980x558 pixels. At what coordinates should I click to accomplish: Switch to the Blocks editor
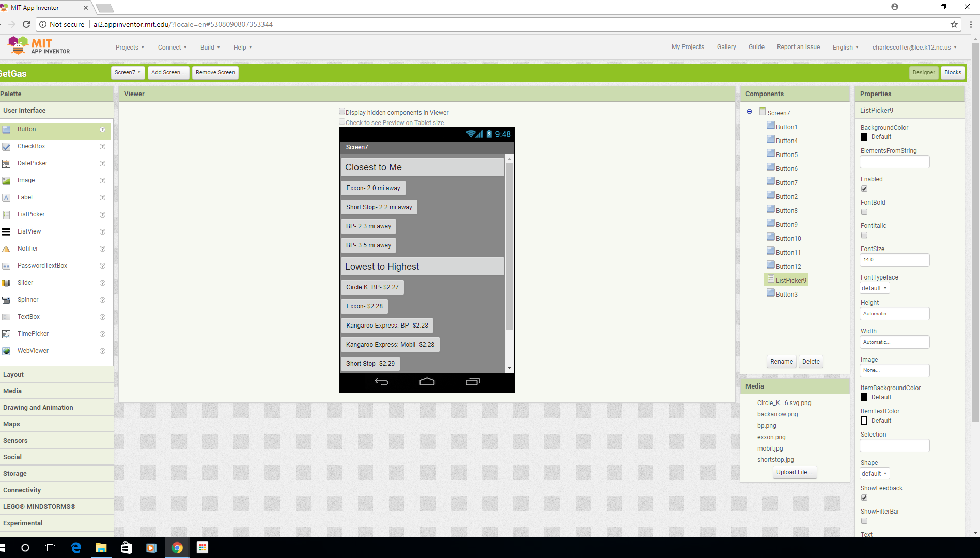click(953, 72)
